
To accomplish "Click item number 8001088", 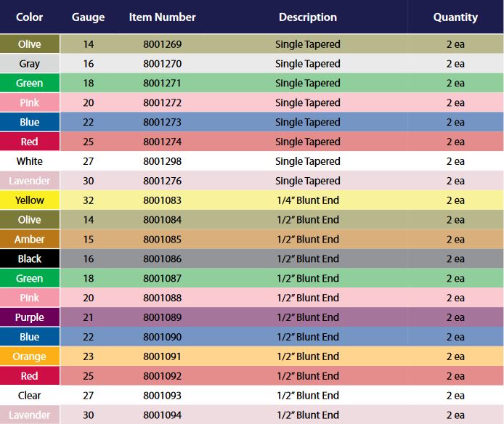I will [163, 298].
